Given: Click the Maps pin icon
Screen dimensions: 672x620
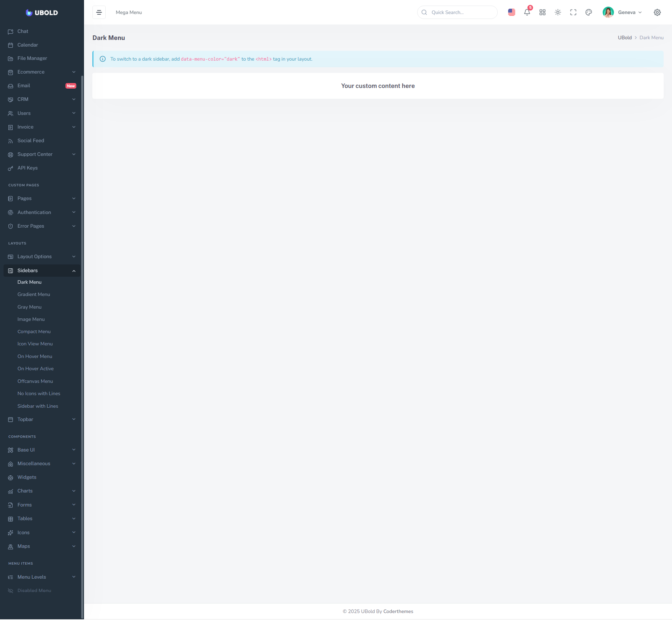Looking at the screenshot, I should point(10,546).
